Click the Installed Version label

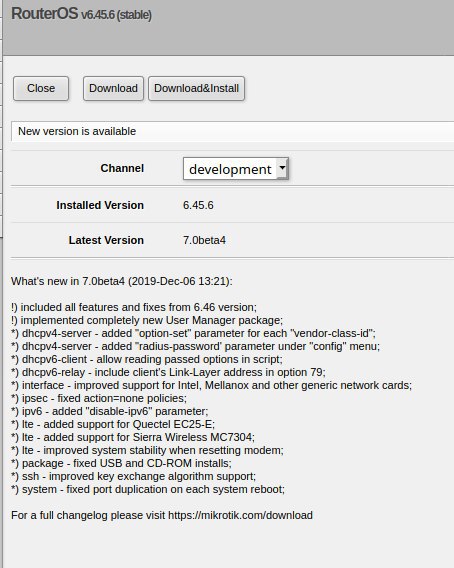[100, 205]
